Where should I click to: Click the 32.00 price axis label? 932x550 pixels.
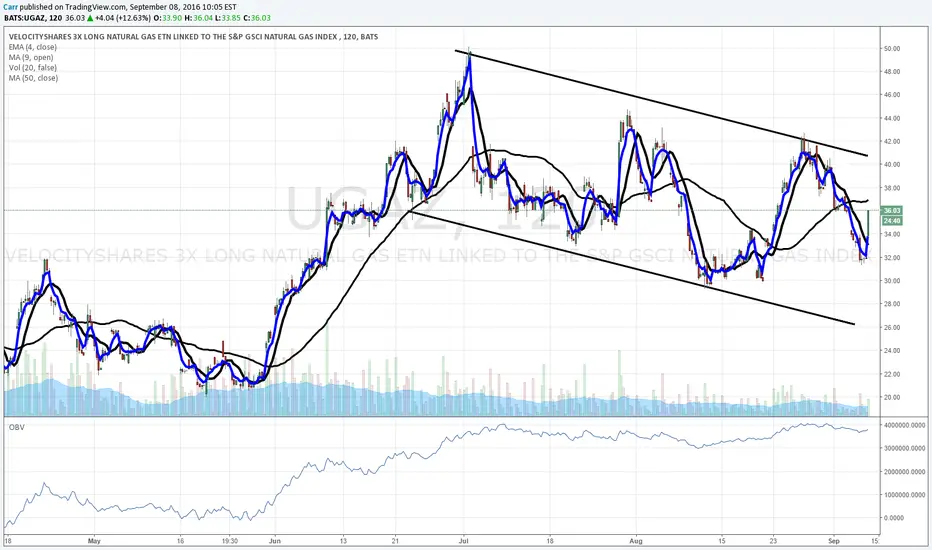coord(892,258)
